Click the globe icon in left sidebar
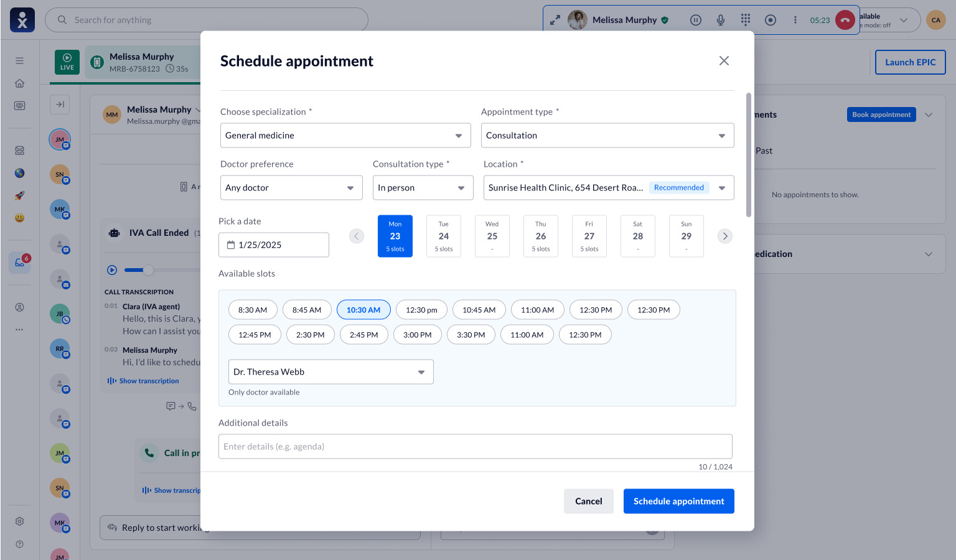The image size is (956, 560). [19, 173]
